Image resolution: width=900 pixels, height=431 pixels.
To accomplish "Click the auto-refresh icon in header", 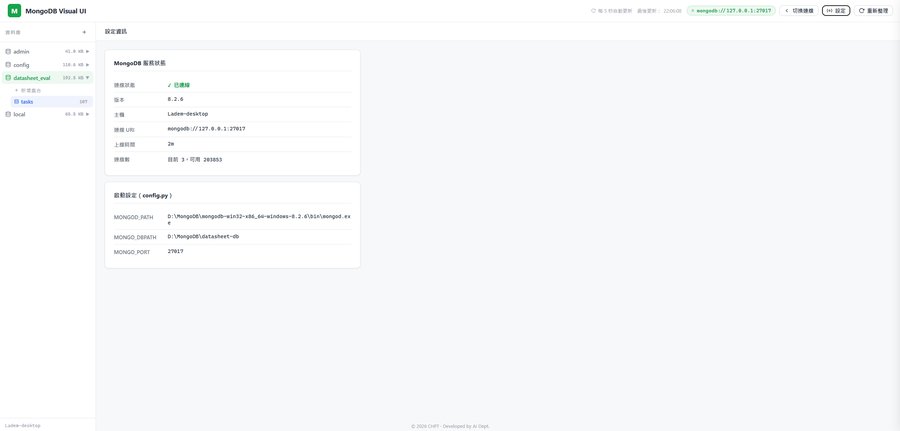I will click(593, 11).
